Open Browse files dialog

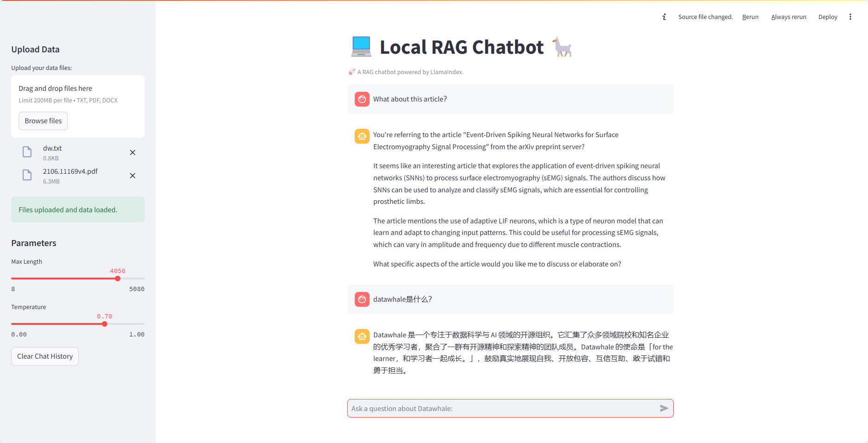(43, 121)
